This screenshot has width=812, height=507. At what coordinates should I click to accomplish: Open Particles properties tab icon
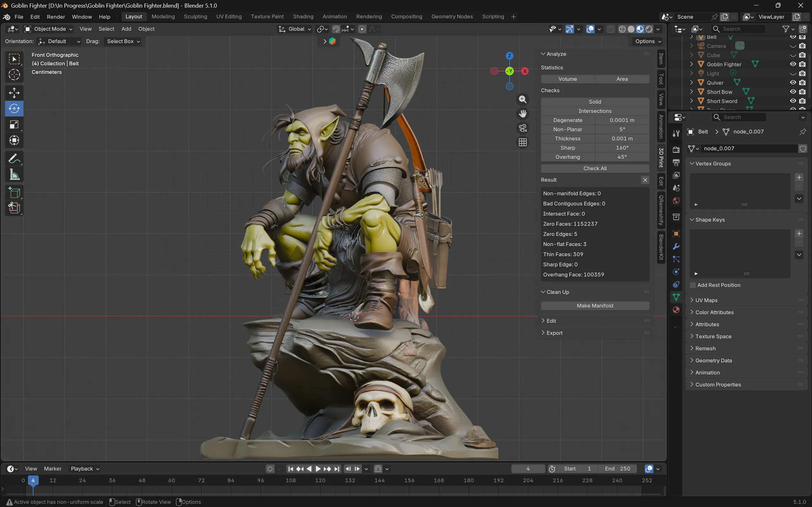[x=676, y=259]
